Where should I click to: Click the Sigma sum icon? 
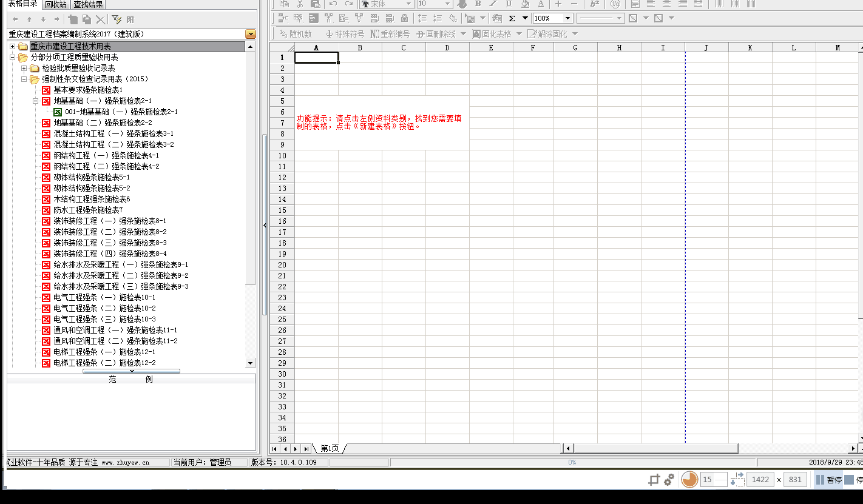512,18
